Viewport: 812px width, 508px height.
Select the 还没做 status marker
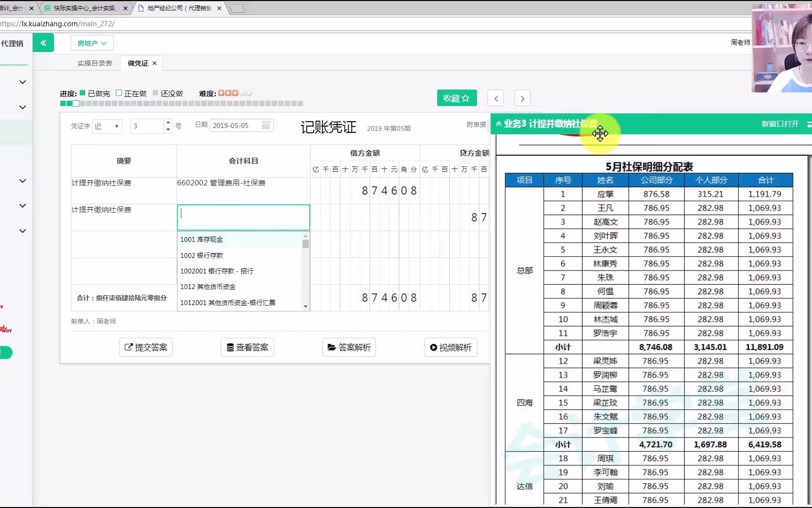tap(156, 93)
